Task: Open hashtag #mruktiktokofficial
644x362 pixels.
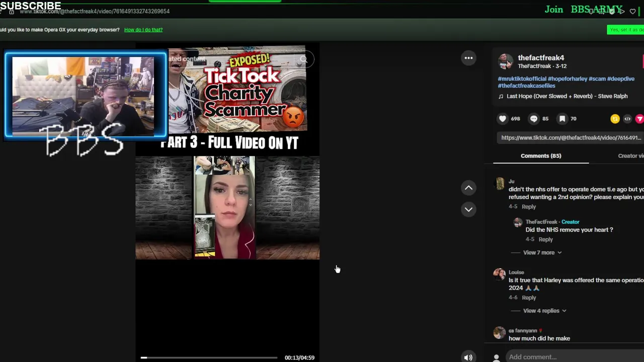Action: click(x=522, y=79)
